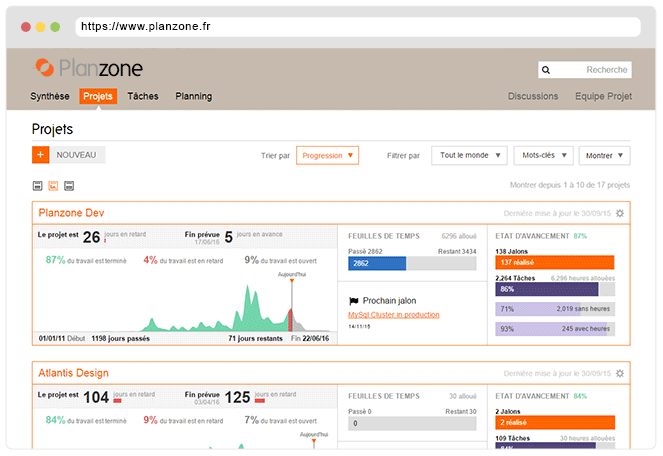Click the ETAT D'AVANCEMENT 84% header
The image size is (663, 456).
(541, 396)
